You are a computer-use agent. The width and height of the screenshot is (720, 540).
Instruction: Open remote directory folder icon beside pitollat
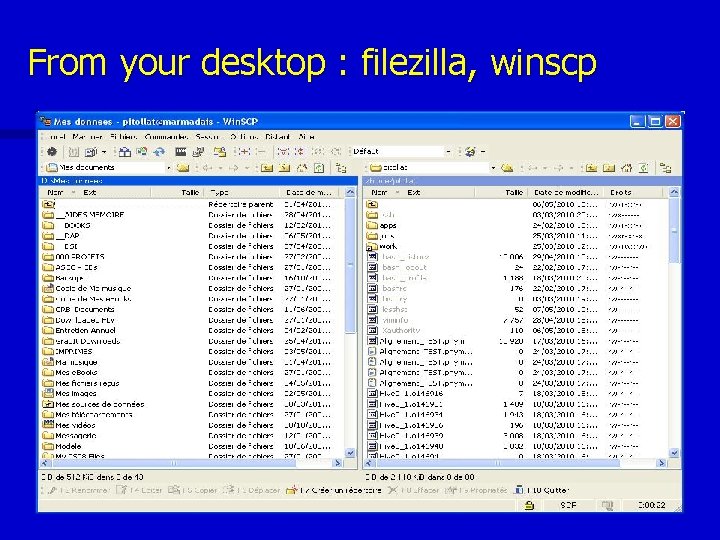click(507, 168)
